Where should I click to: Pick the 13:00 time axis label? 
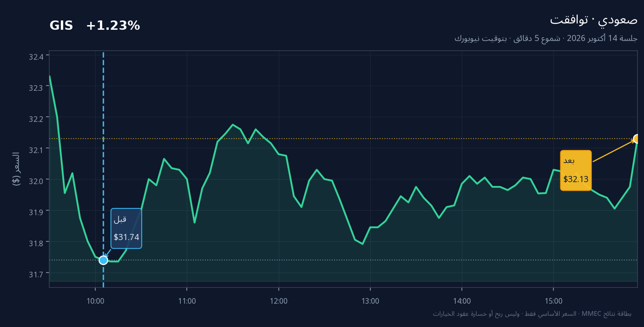pos(370,301)
